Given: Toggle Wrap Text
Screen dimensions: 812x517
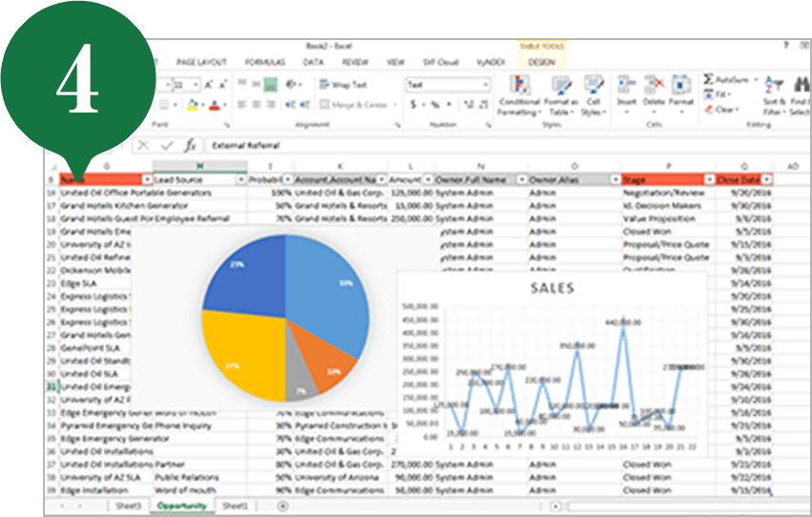Looking at the screenshot, I should pyautogui.click(x=343, y=84).
